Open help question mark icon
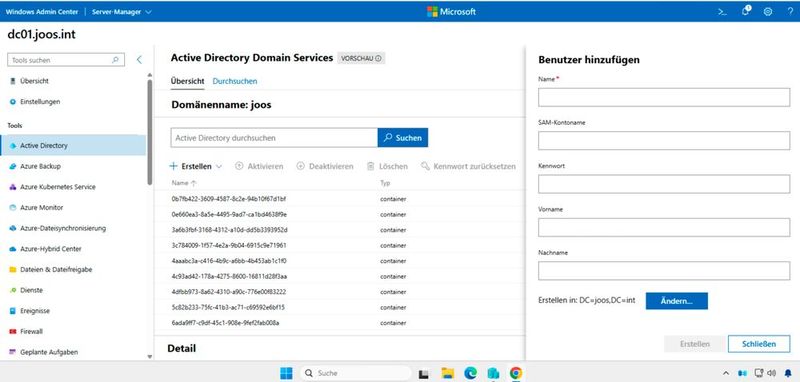 click(790, 12)
